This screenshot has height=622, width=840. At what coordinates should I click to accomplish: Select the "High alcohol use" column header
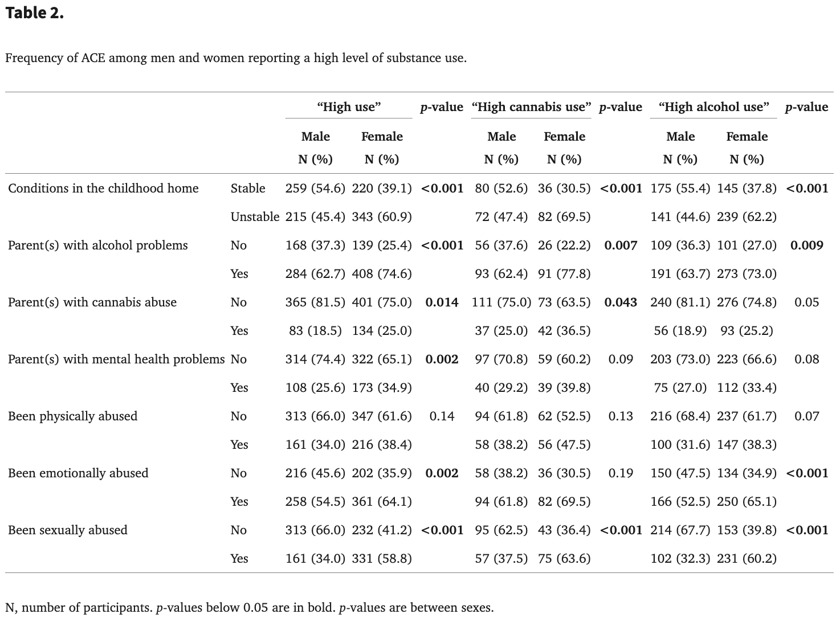[713, 107]
